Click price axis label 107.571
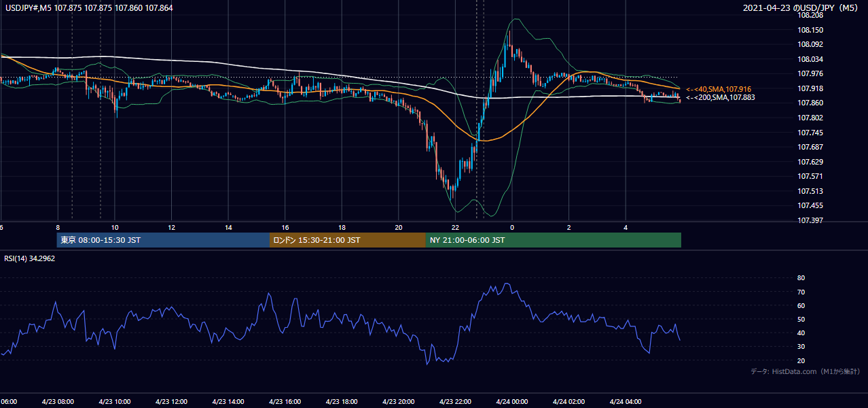 coord(810,176)
